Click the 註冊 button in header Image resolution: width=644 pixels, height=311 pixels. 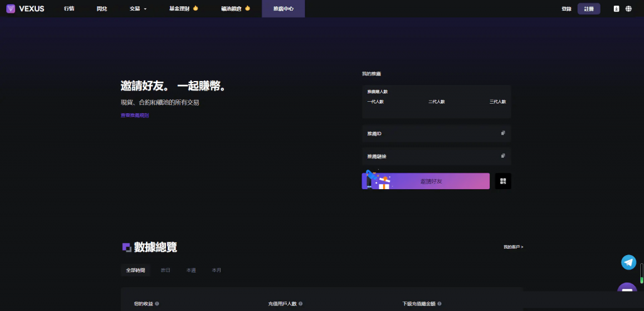pyautogui.click(x=589, y=9)
